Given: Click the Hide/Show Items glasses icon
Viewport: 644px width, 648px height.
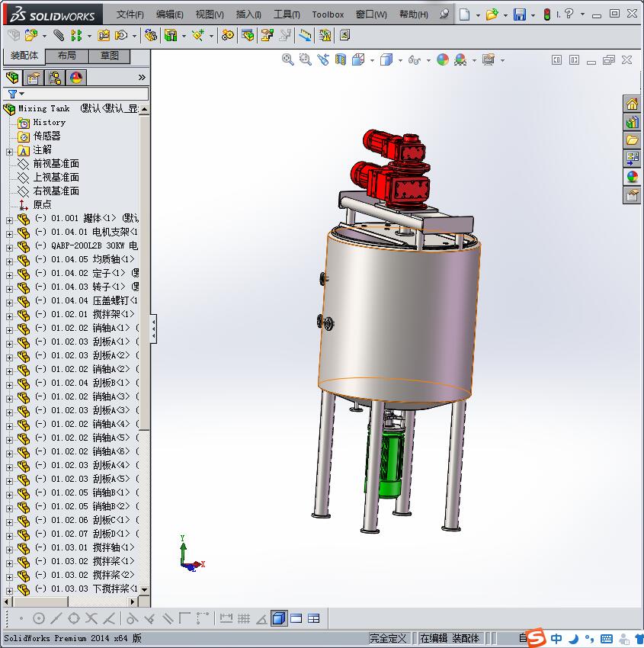Looking at the screenshot, I should tap(414, 60).
